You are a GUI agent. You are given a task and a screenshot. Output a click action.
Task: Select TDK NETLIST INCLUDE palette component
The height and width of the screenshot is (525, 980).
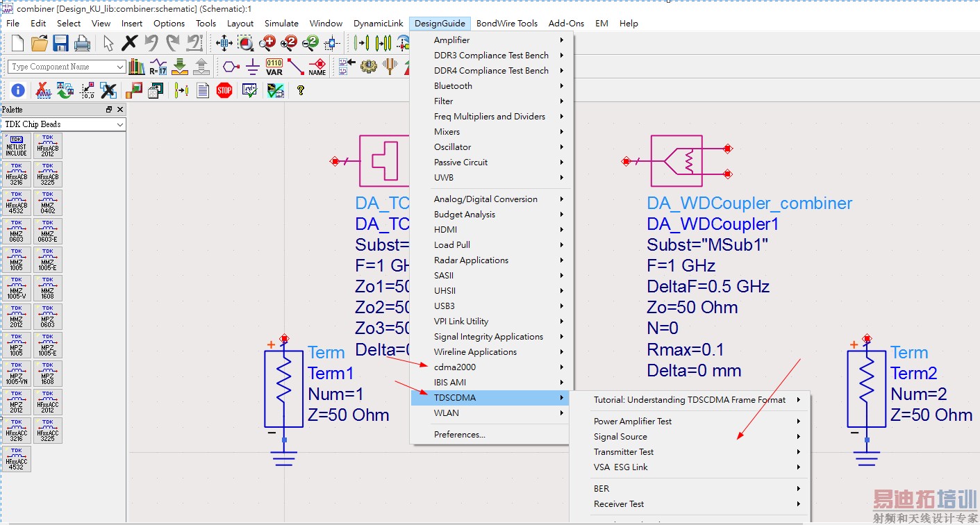pos(17,147)
